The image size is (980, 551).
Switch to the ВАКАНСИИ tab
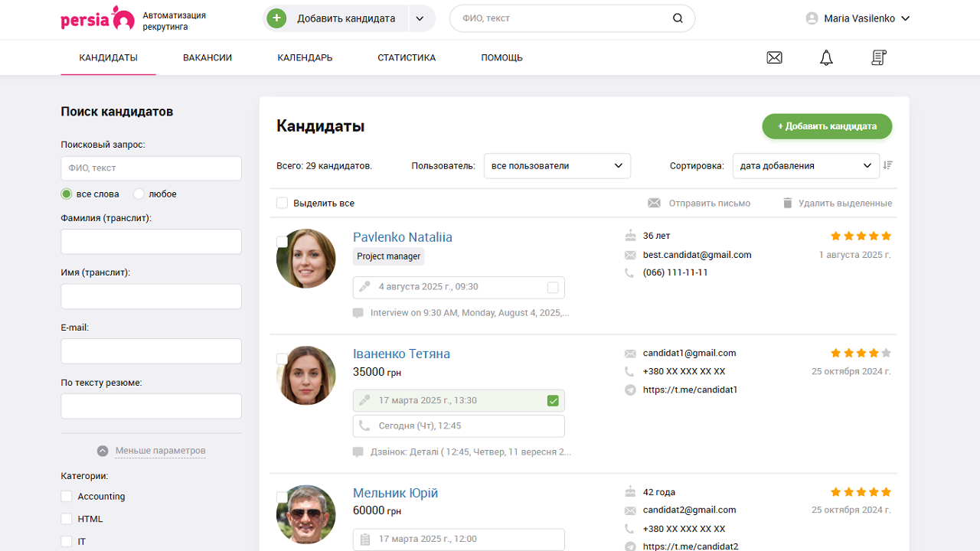point(207,57)
